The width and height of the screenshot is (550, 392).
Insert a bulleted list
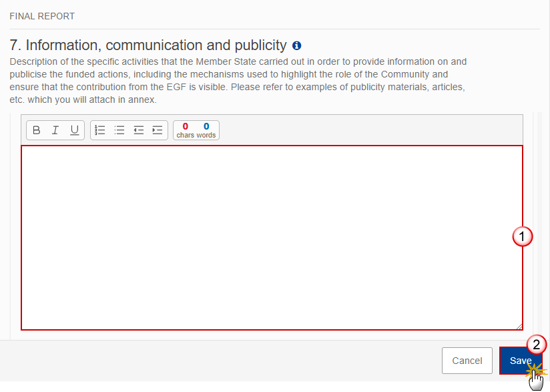[x=119, y=130]
